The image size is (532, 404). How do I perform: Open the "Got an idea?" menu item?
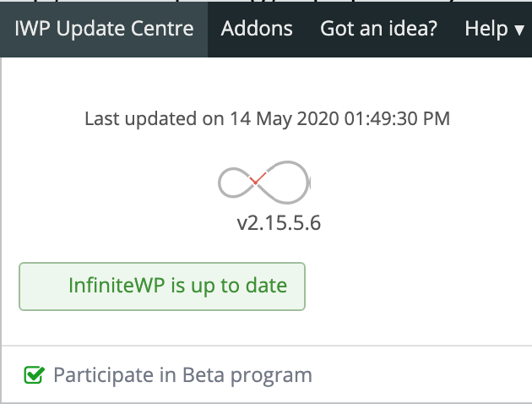pos(378,29)
